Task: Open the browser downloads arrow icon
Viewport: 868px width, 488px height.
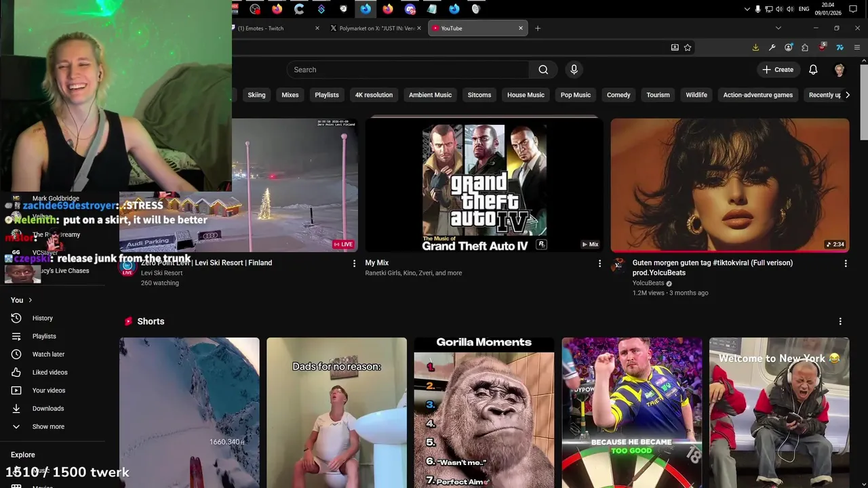Action: 755,47
